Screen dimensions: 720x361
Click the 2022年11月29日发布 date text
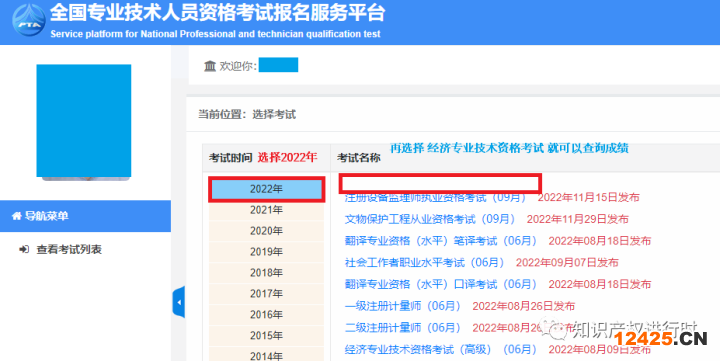[x=578, y=219]
